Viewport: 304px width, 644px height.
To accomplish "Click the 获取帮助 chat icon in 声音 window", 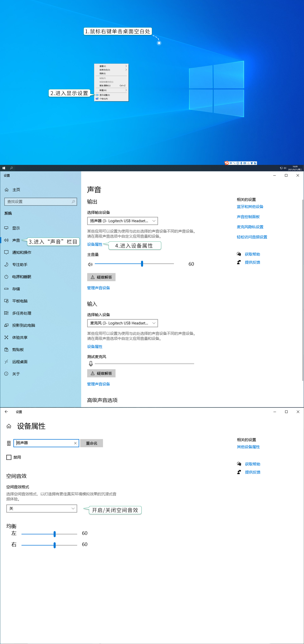I will (239, 254).
